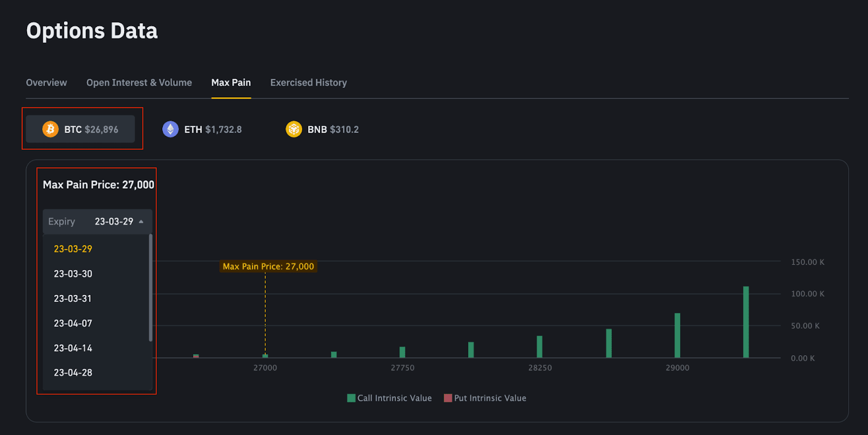The height and width of the screenshot is (435, 868).
Task: Click the Put Intrinsic Value legend label
Action: click(490, 398)
